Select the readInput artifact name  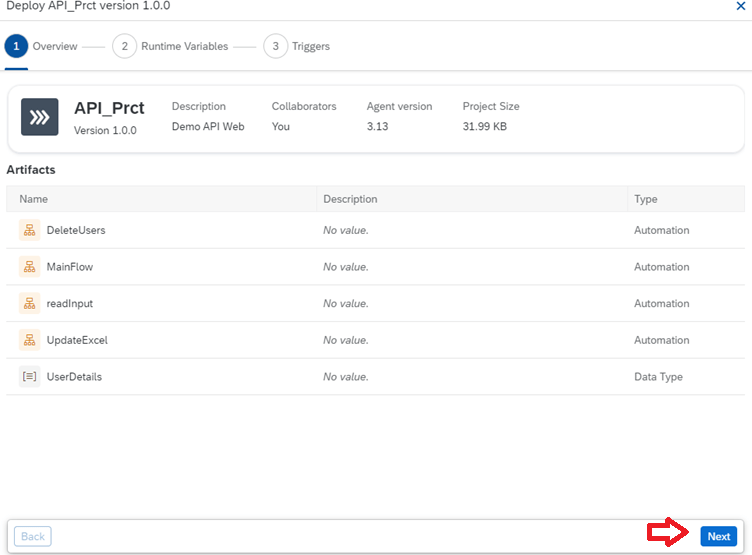[x=70, y=304]
